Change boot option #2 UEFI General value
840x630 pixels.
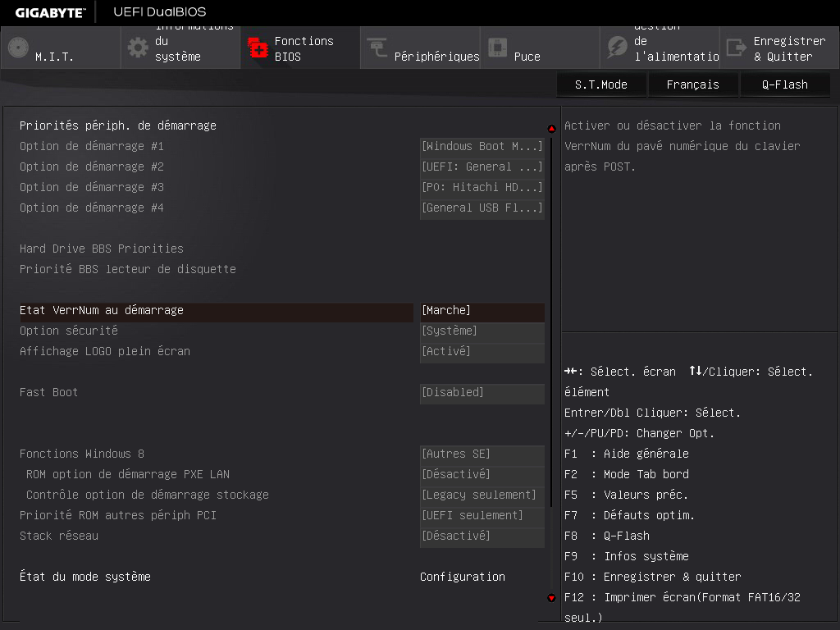pyautogui.click(x=482, y=167)
